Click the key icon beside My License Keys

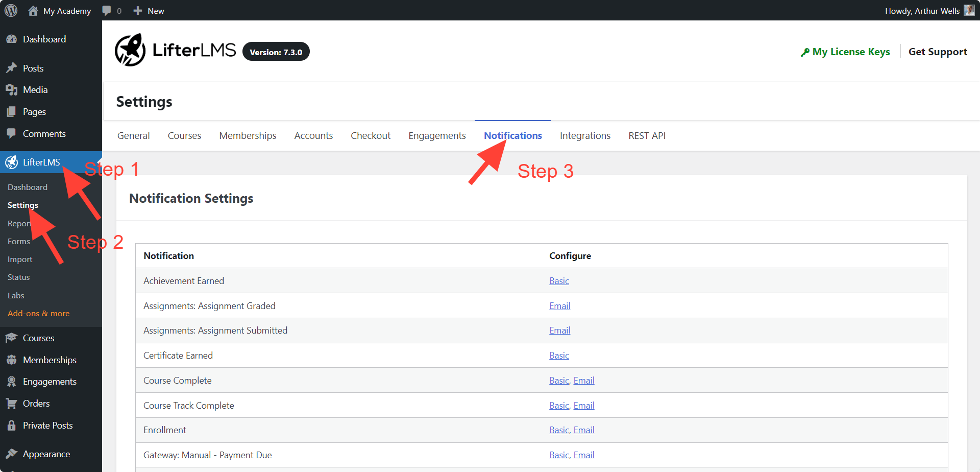coord(805,52)
